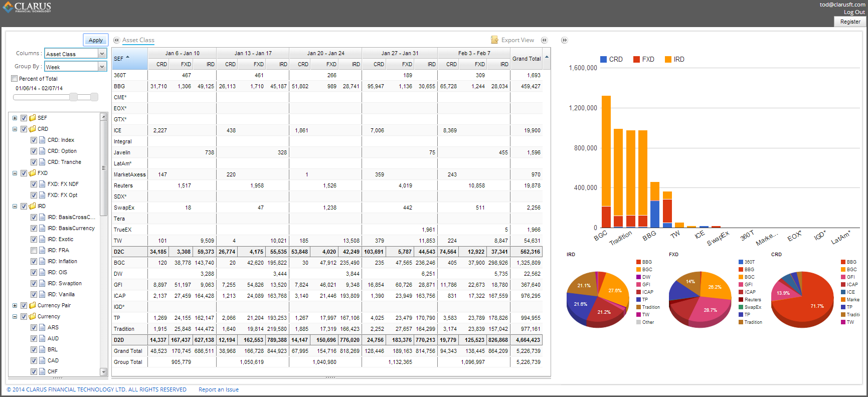The width and height of the screenshot is (868, 397).
Task: Uncheck the Currency Pair checkbox
Action: coord(24,305)
